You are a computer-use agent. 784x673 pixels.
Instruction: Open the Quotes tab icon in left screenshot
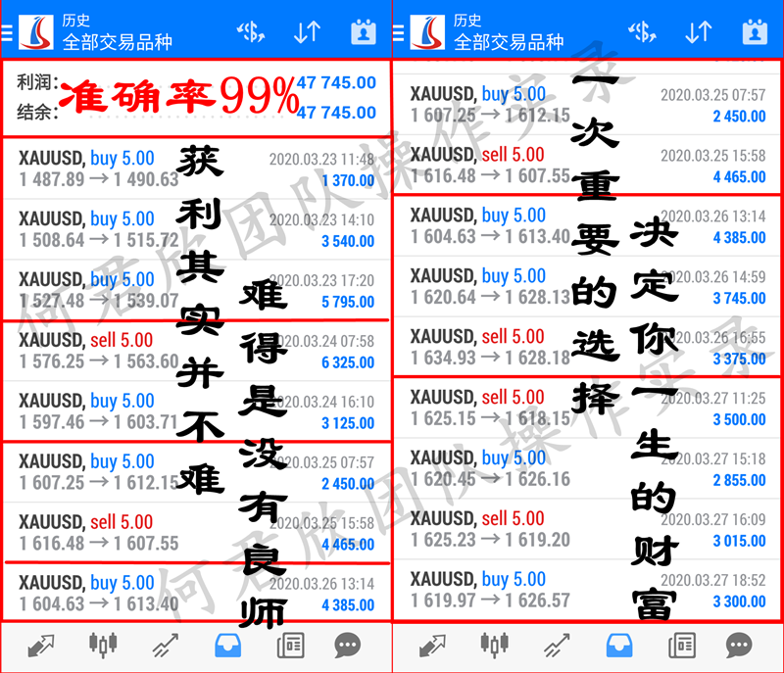[40, 646]
